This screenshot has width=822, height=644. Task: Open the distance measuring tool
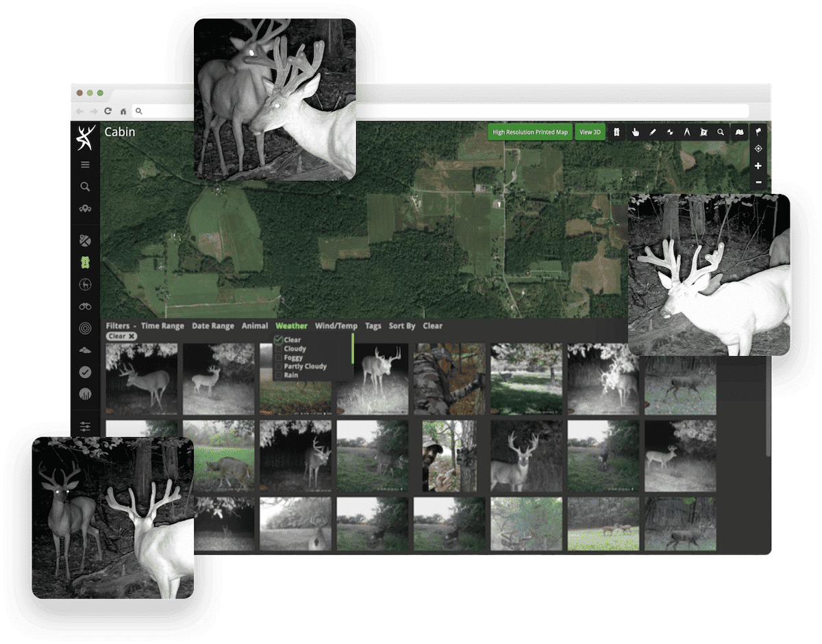point(687,132)
